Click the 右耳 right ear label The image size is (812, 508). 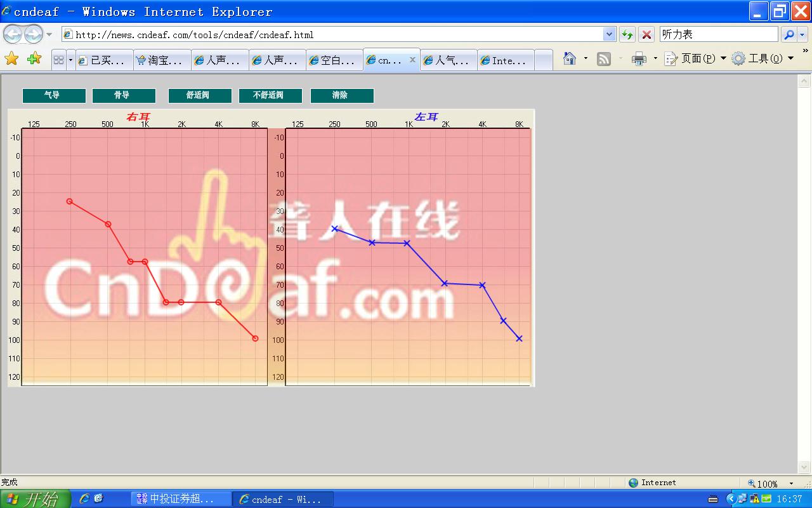[138, 117]
